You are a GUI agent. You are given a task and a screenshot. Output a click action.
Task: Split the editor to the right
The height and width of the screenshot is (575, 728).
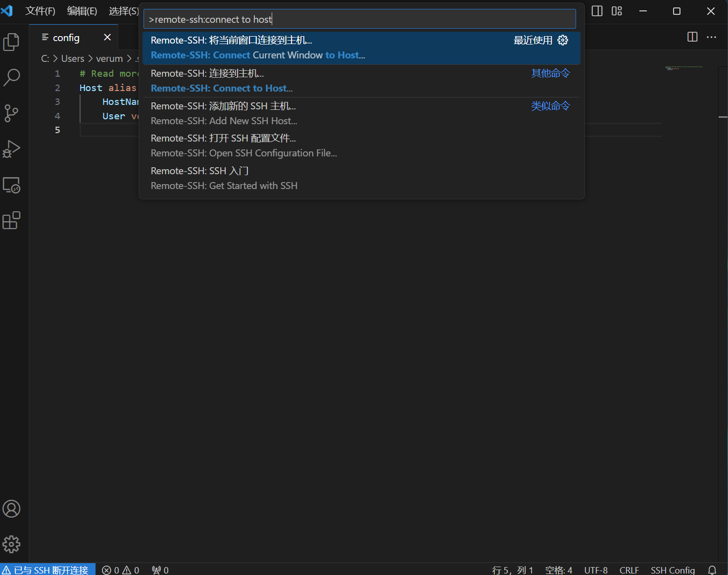(692, 37)
